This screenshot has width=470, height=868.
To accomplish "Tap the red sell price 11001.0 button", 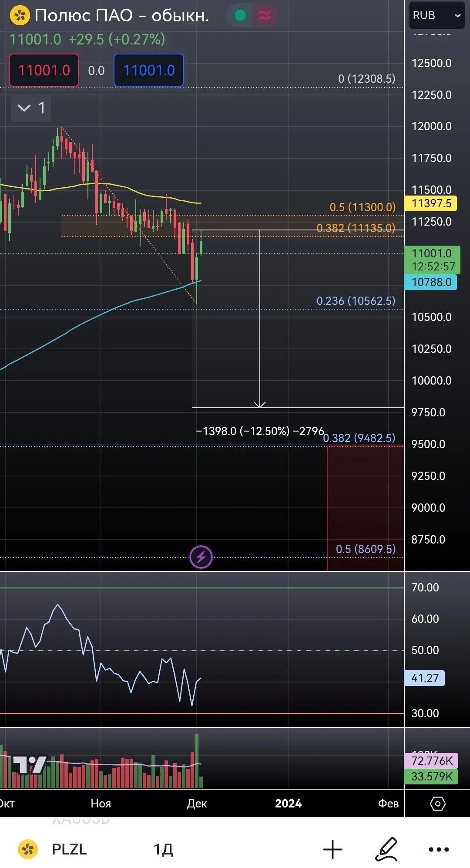I will [44, 70].
